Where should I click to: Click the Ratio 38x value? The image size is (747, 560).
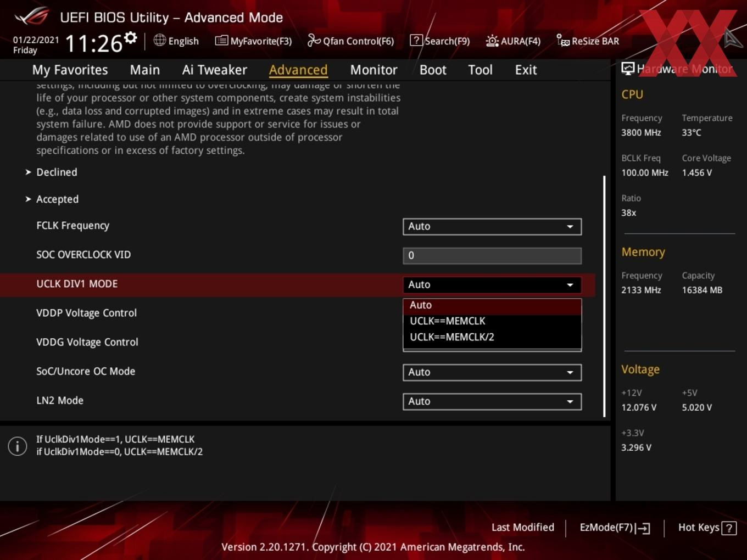point(628,212)
